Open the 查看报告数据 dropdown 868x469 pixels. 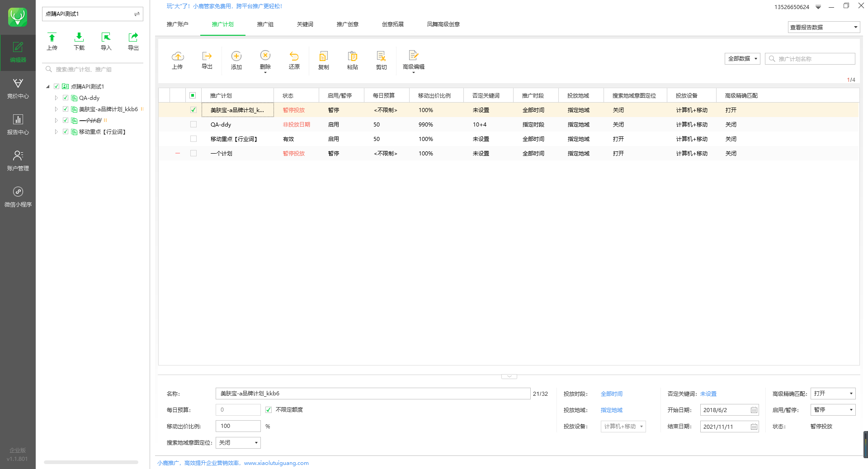(x=824, y=27)
